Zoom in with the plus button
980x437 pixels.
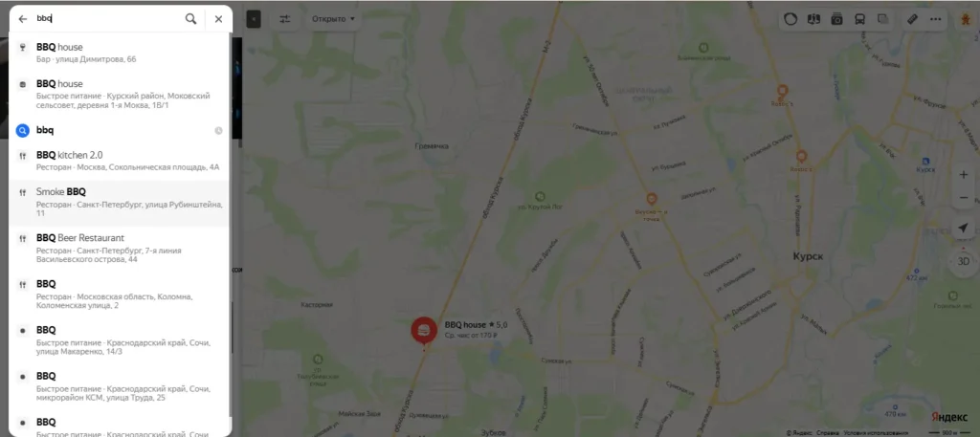point(963,175)
